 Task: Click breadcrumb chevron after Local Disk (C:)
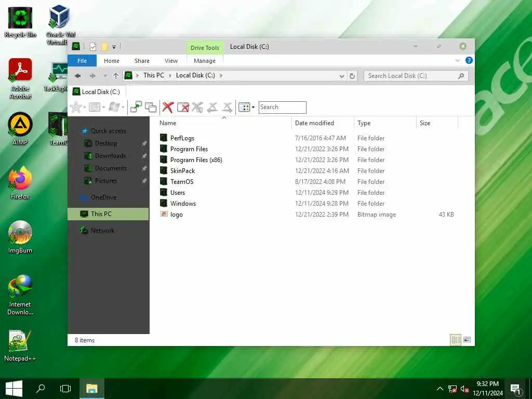221,75
